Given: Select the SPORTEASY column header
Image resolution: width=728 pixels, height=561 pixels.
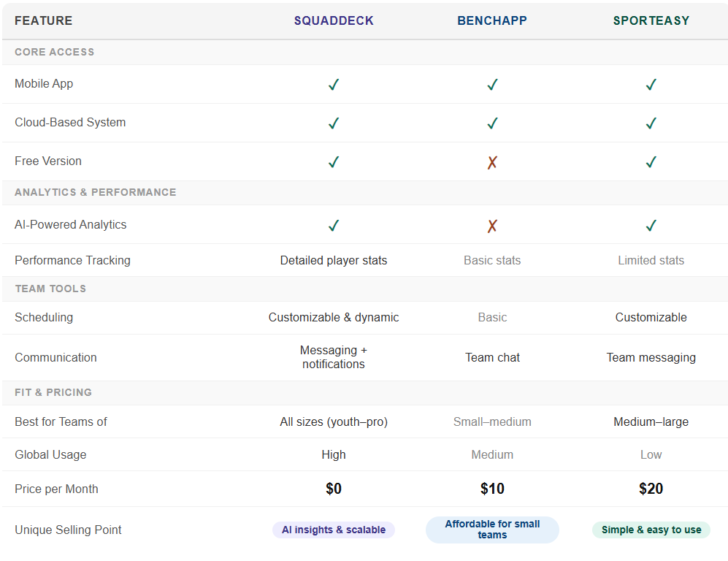Looking at the screenshot, I should pos(651,20).
